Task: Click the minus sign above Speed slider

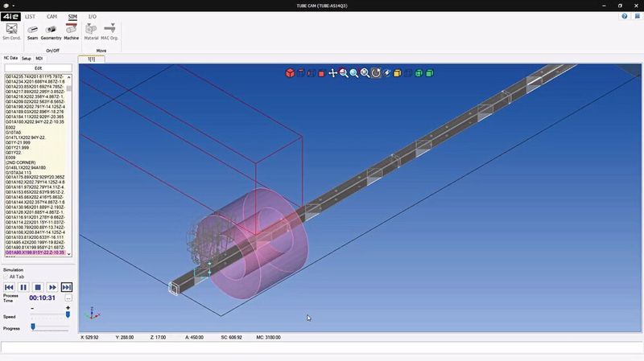Action: coord(32,308)
